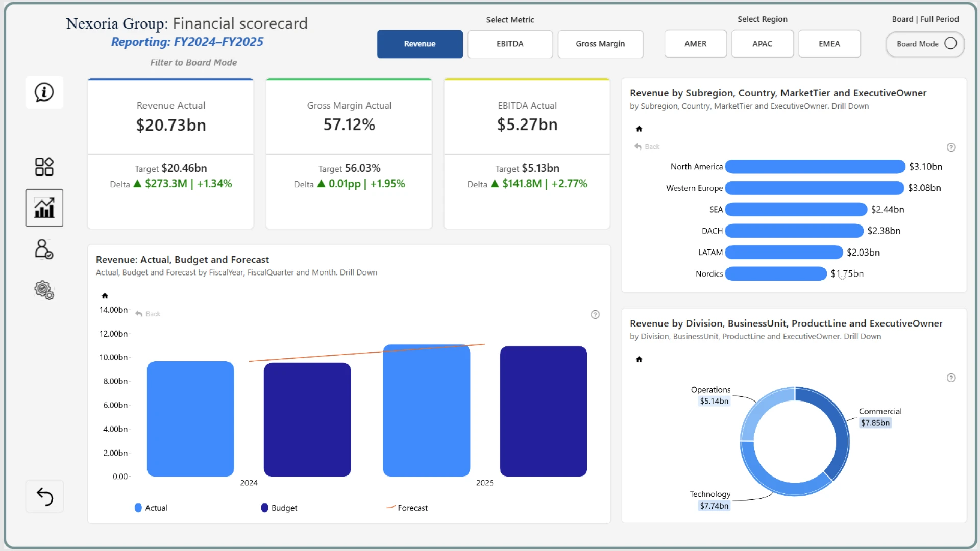The width and height of the screenshot is (980, 551).
Task: Toggle the Board Mode switch
Action: (x=950, y=44)
